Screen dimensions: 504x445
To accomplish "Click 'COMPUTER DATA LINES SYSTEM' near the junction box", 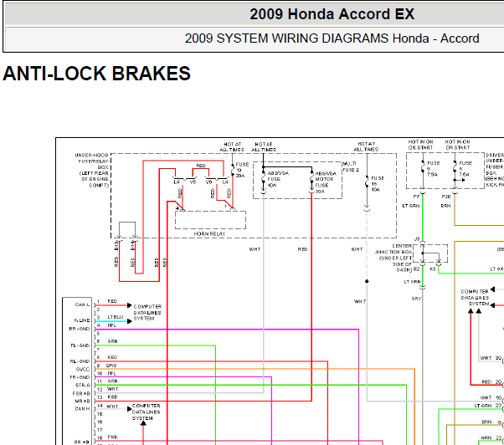I will [475, 298].
